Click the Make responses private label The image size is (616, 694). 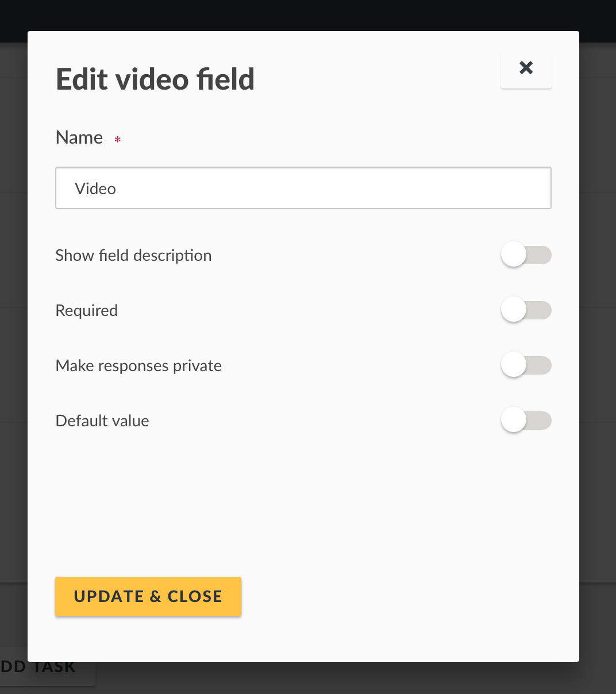click(138, 365)
